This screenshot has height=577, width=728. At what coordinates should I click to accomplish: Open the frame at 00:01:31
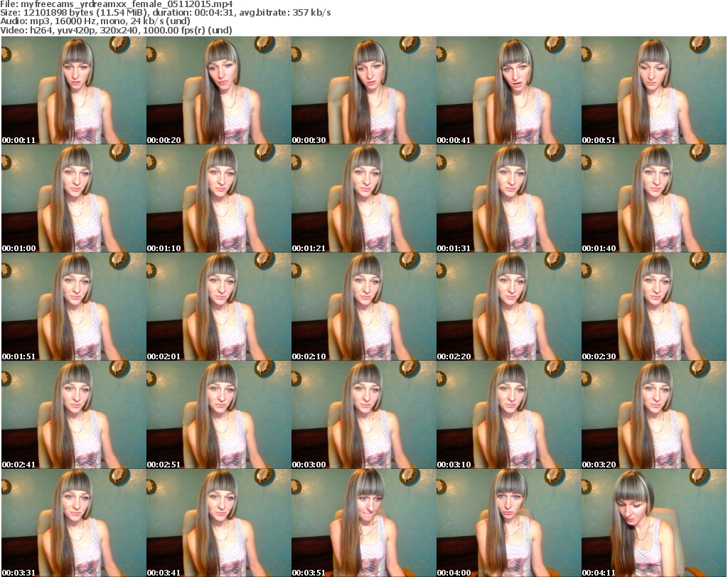[x=508, y=198]
